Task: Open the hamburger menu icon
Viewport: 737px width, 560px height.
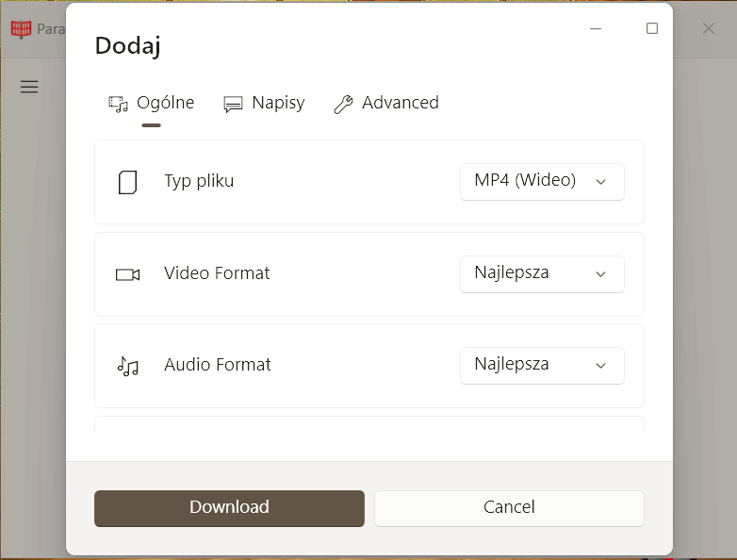Action: pyautogui.click(x=29, y=87)
